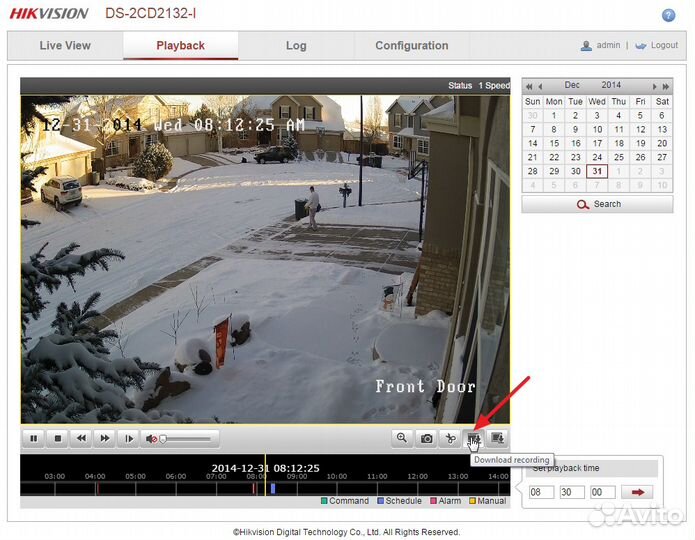Viewport: 695px width, 540px height.
Task: Open the Download recording dialog
Action: tap(474, 438)
